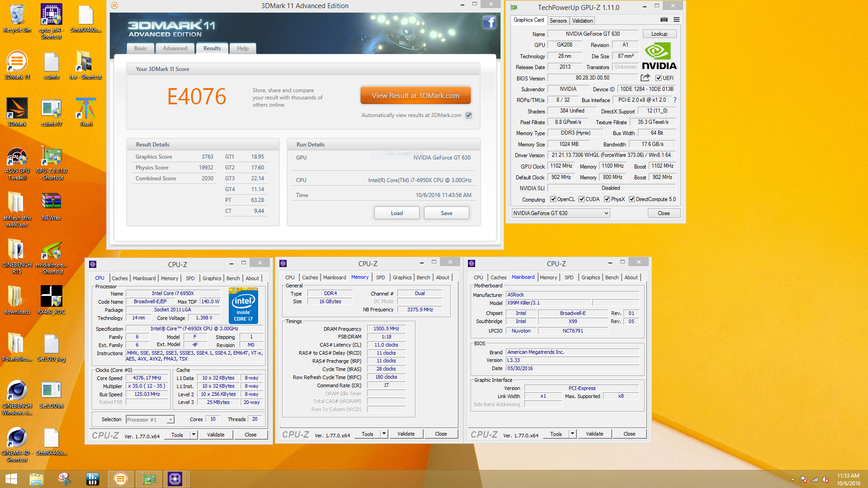868x488 pixels.
Task: Open the tex shortcut desktop icon
Action: point(85,65)
